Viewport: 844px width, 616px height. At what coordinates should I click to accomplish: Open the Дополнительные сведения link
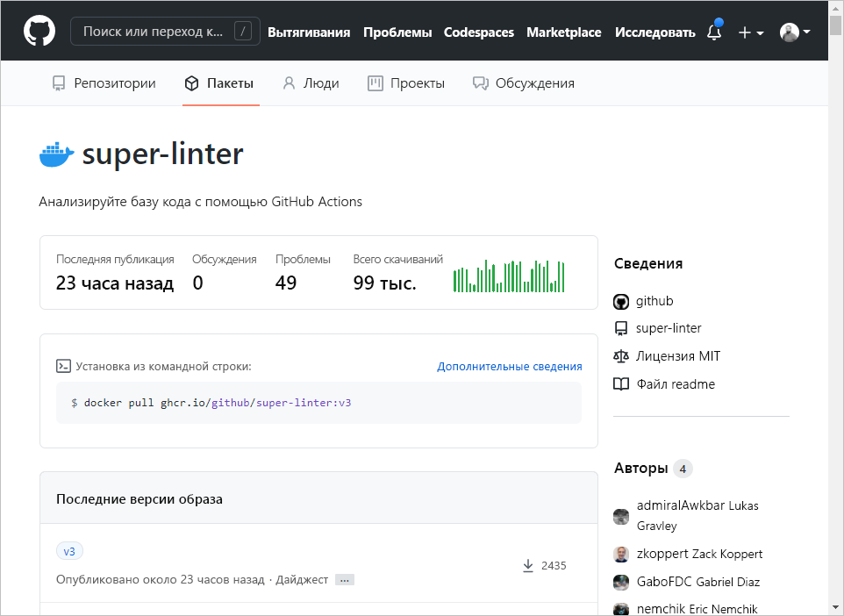pyautogui.click(x=509, y=366)
